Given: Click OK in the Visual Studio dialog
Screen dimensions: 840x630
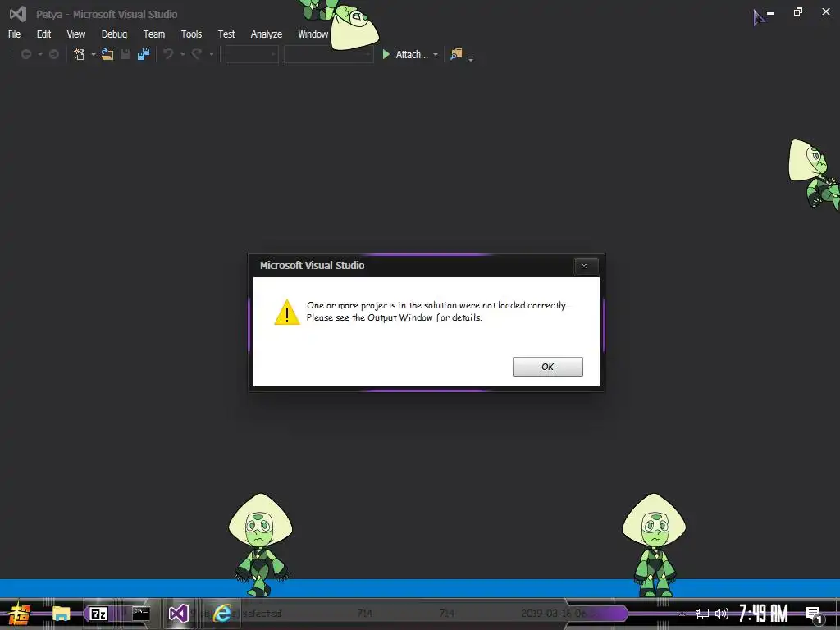Looking at the screenshot, I should pos(547,367).
